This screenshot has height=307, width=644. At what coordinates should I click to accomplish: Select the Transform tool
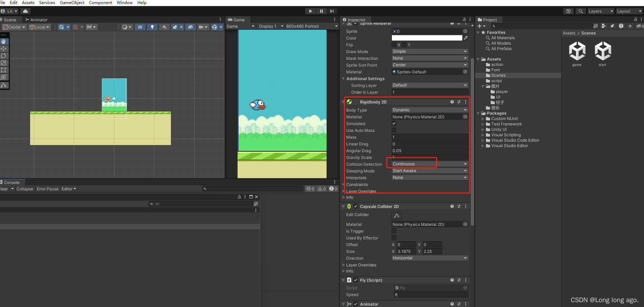tap(4, 77)
